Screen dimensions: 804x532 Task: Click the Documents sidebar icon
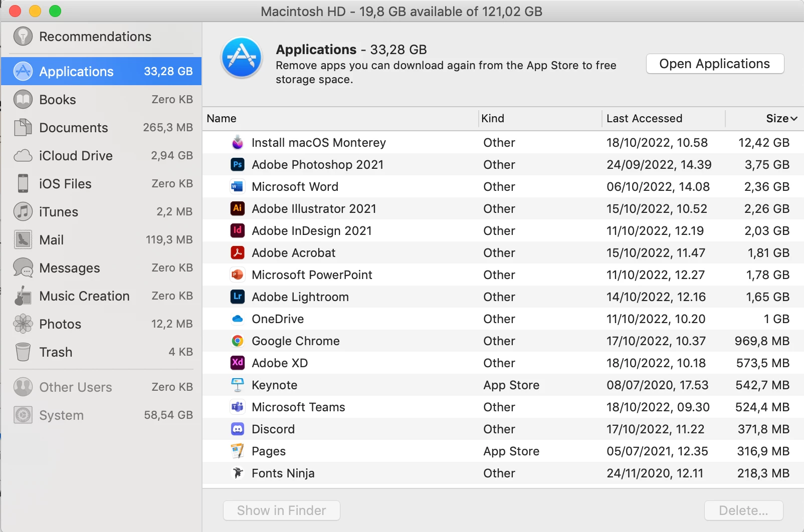pyautogui.click(x=23, y=127)
